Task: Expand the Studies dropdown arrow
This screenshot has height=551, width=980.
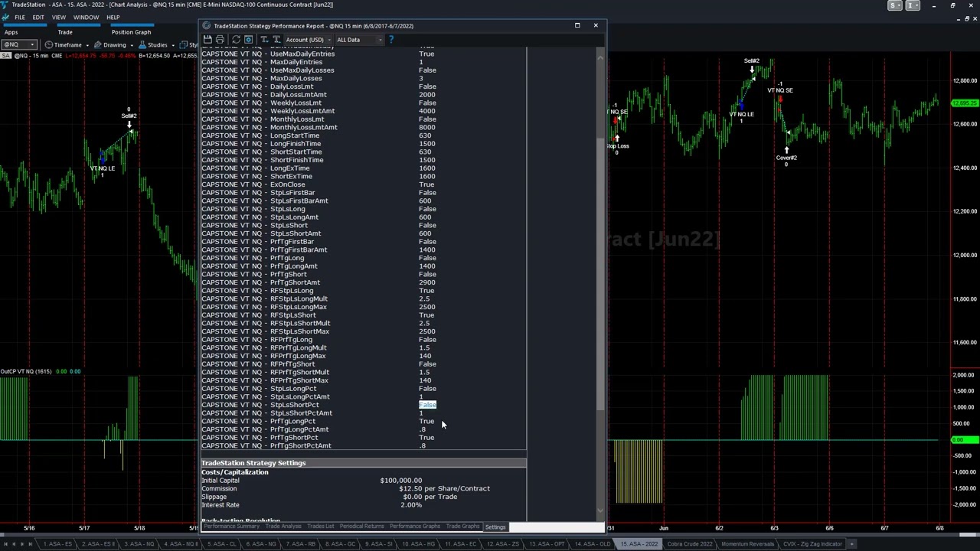Action: click(172, 44)
